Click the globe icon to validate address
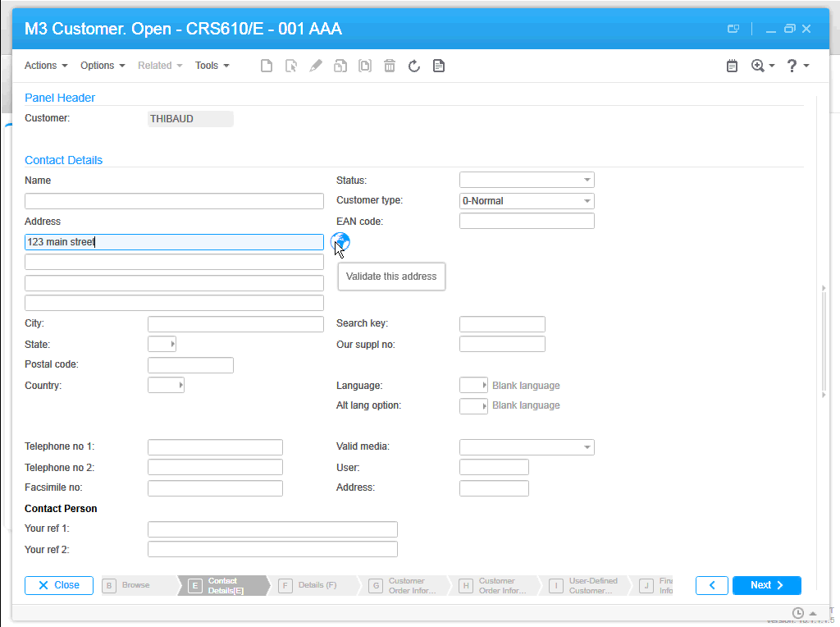The image size is (840, 627). coord(340,242)
